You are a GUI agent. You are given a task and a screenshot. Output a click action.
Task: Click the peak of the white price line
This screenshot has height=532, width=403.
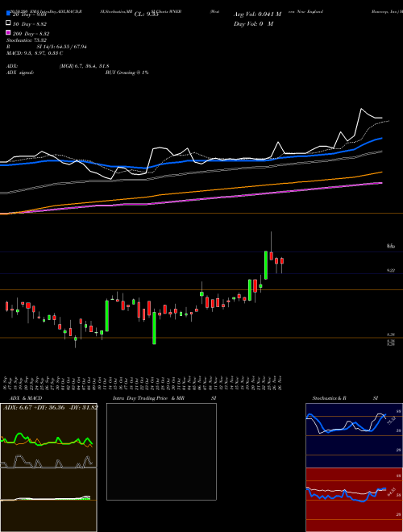click(361, 109)
